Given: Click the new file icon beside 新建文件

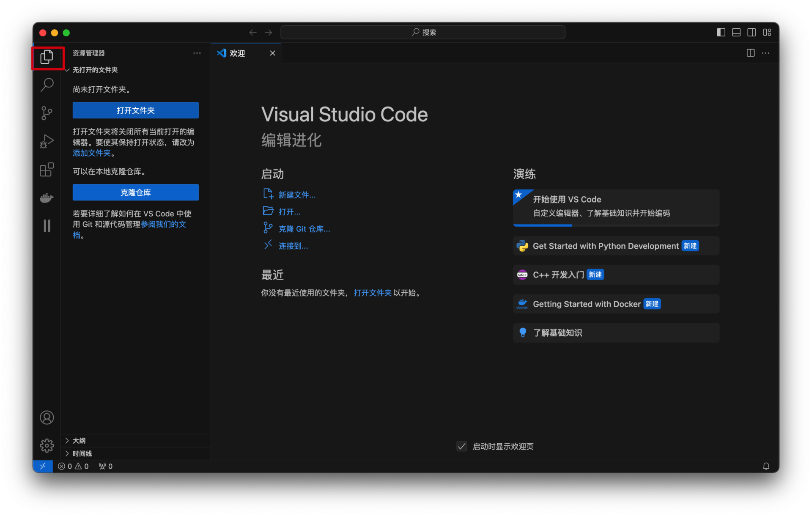Looking at the screenshot, I should tap(268, 194).
